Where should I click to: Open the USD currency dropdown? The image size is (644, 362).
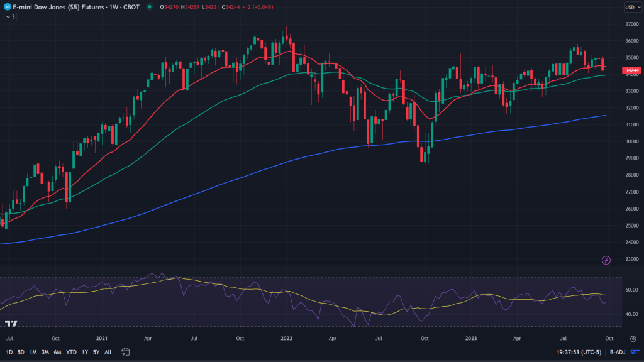coord(631,7)
